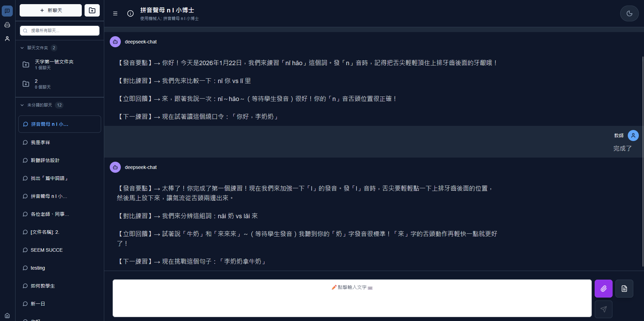Image resolution: width=644 pixels, height=321 pixels.
Task: Toggle dark mode with the moon icon
Action: [629, 13]
